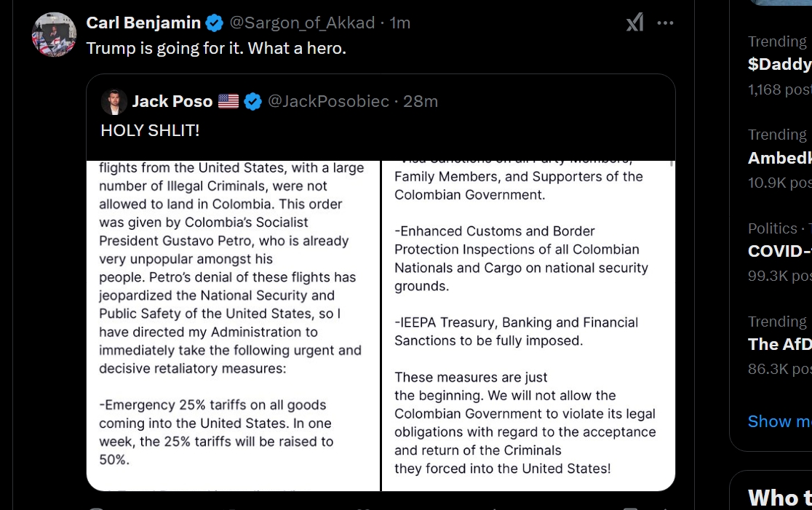Open Grok actions on Carl Benjamin's post

click(634, 23)
